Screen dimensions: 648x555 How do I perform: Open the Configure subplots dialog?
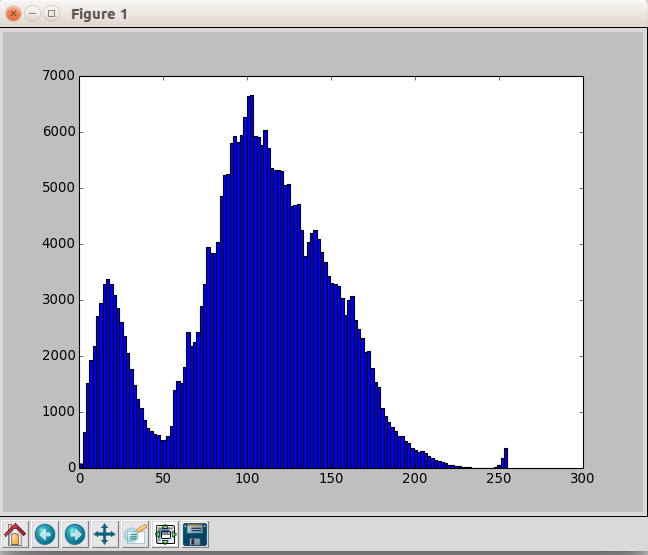(165, 534)
